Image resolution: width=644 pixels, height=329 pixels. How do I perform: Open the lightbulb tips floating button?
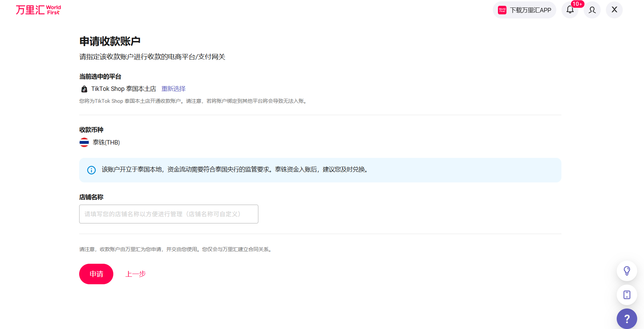click(627, 271)
